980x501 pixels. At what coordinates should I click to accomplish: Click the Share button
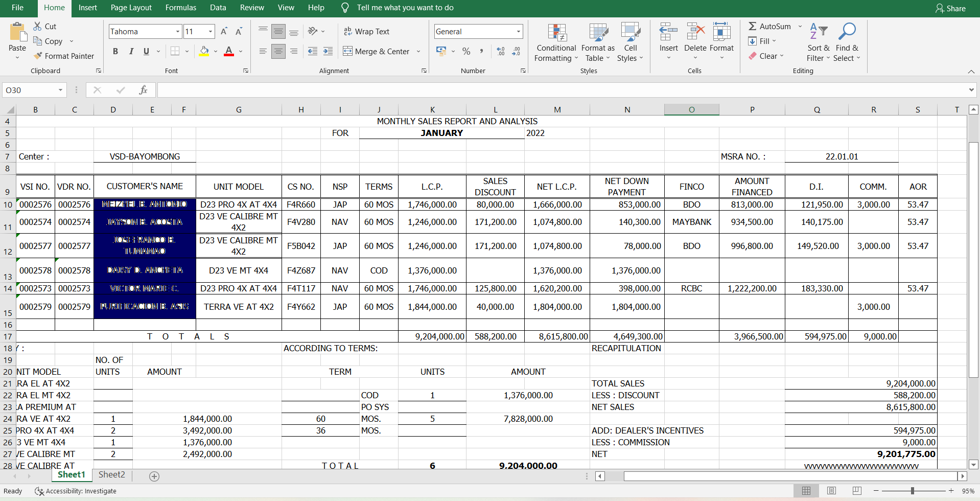tap(950, 8)
